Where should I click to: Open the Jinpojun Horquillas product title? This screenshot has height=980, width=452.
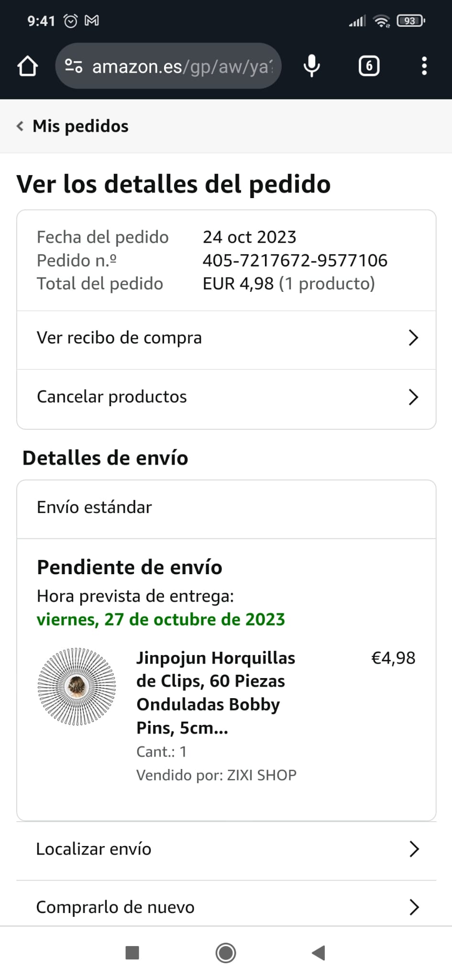click(215, 692)
